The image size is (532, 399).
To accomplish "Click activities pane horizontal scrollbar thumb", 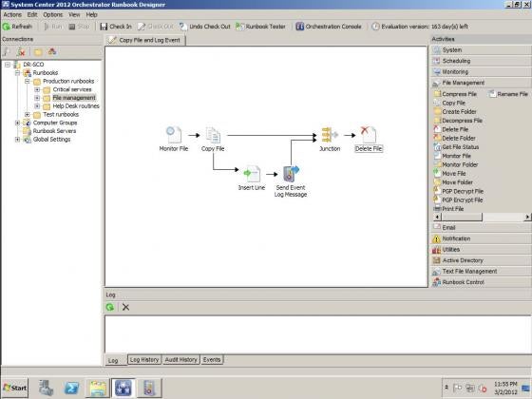I will [462, 217].
